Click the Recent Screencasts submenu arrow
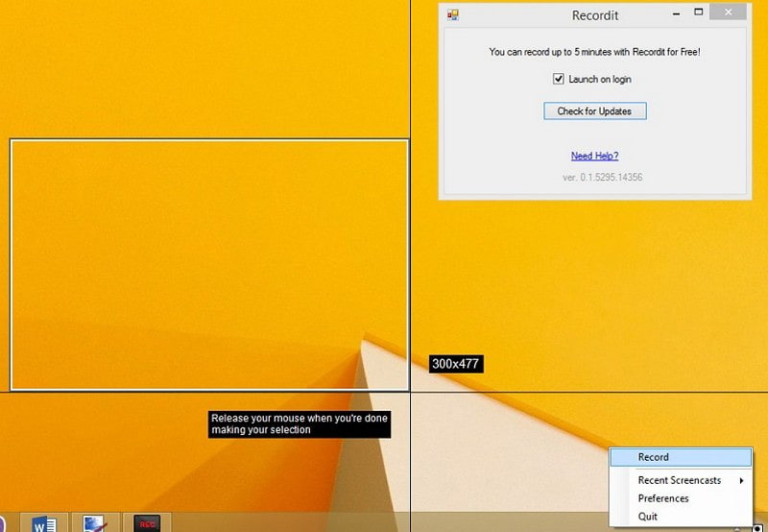The height and width of the screenshot is (532, 768). pyautogui.click(x=741, y=480)
